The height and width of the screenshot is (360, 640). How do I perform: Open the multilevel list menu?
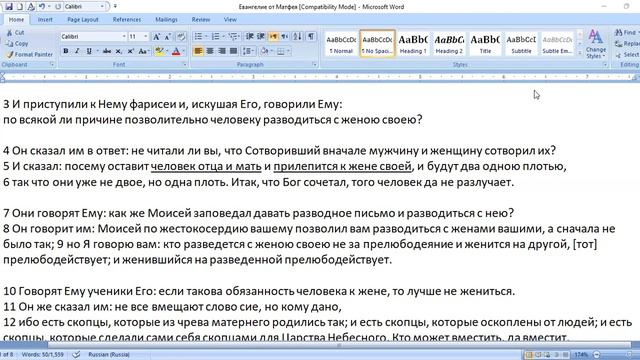pyautogui.click(x=233, y=37)
